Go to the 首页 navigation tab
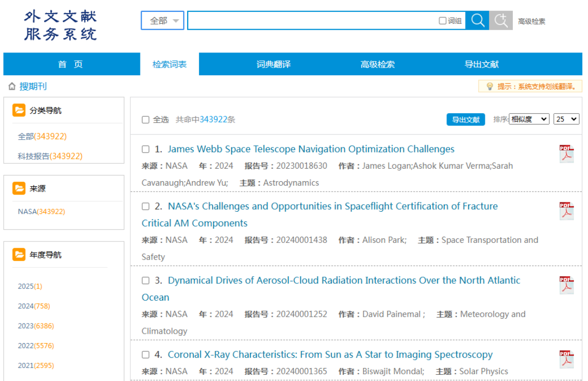The image size is (588, 381). click(x=71, y=64)
